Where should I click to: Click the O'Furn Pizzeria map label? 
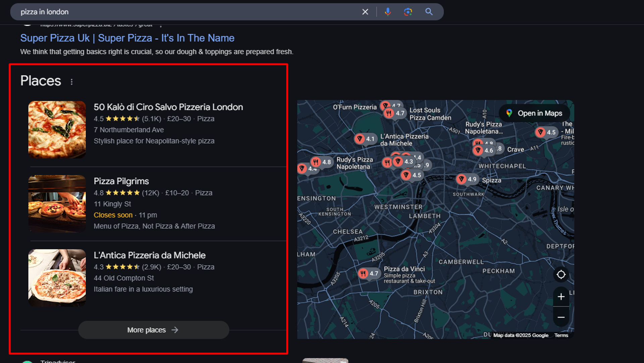355,107
